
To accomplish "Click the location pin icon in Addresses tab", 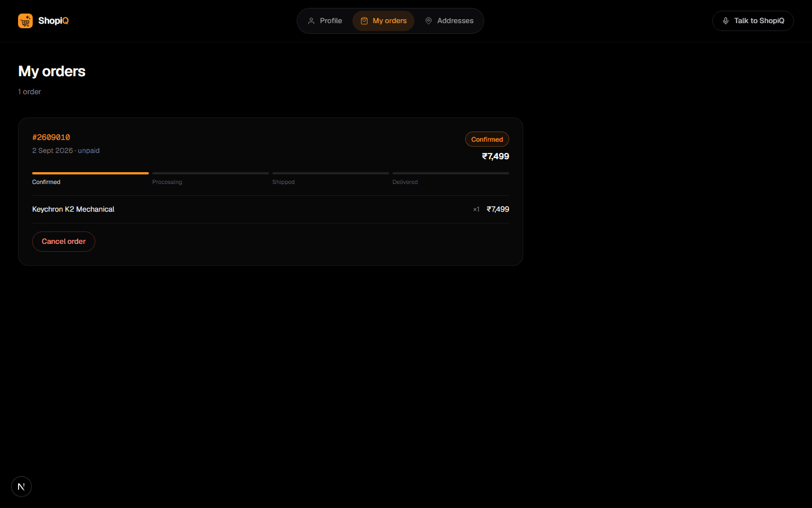I will click(429, 21).
